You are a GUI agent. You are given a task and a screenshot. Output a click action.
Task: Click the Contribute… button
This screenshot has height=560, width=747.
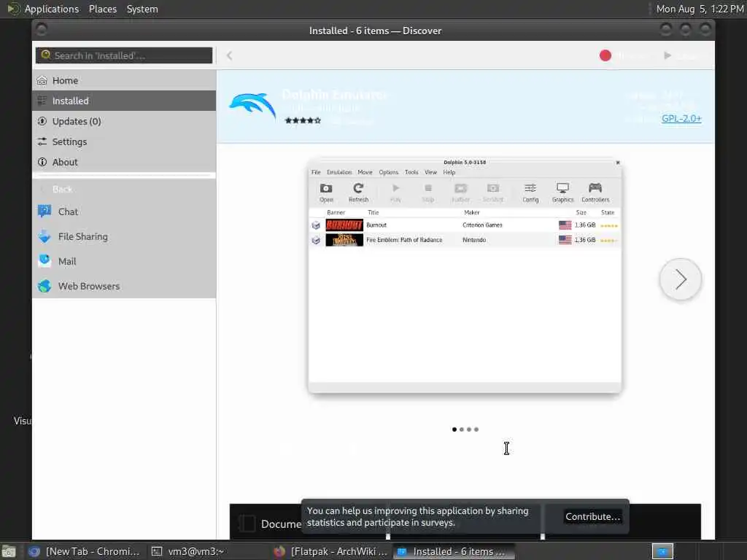click(x=592, y=517)
